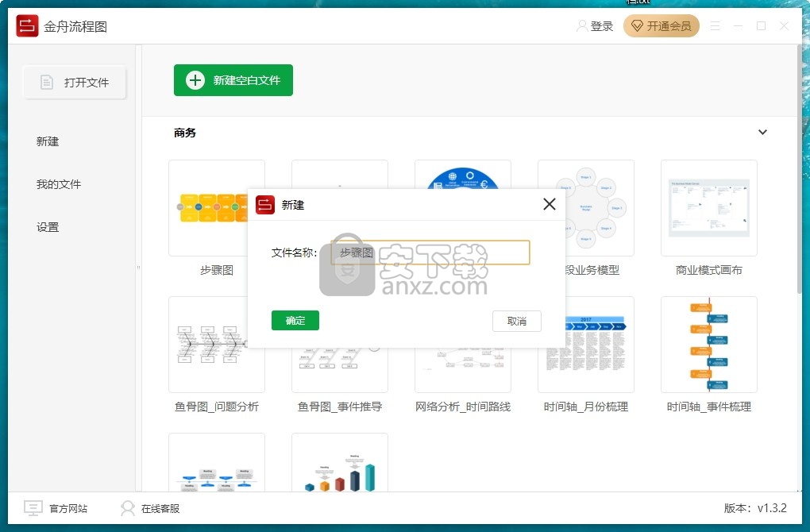Click the plus icon on 新建空白文件

coord(195,80)
